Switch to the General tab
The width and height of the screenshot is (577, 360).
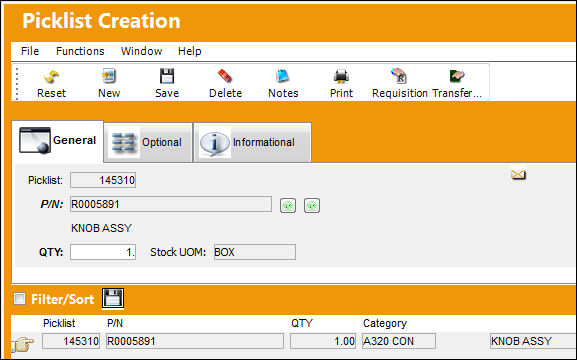point(58,141)
